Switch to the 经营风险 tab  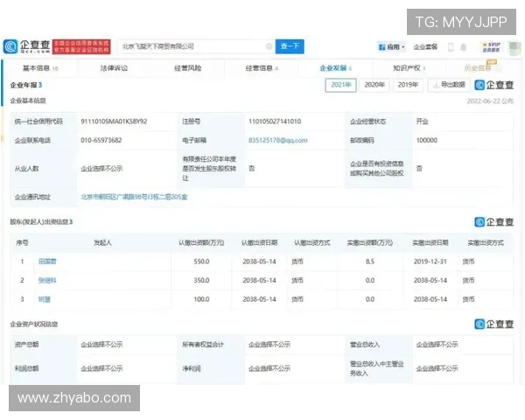coord(188,68)
